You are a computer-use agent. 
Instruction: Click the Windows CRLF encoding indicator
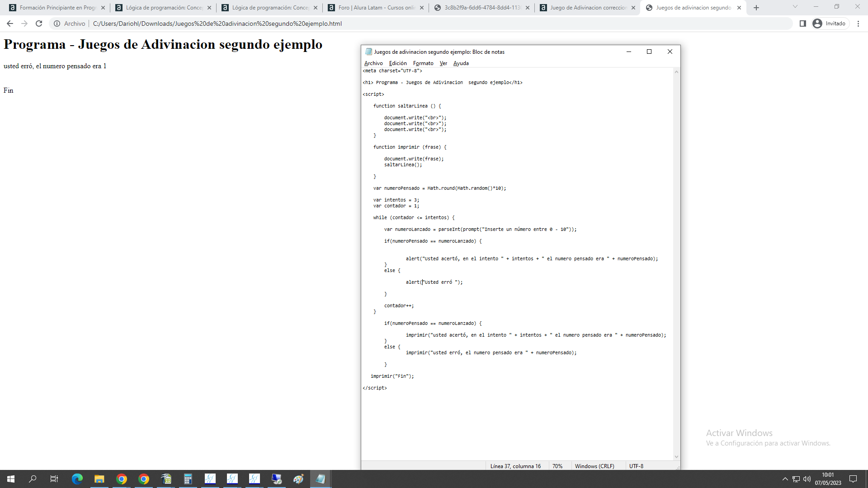tap(594, 465)
